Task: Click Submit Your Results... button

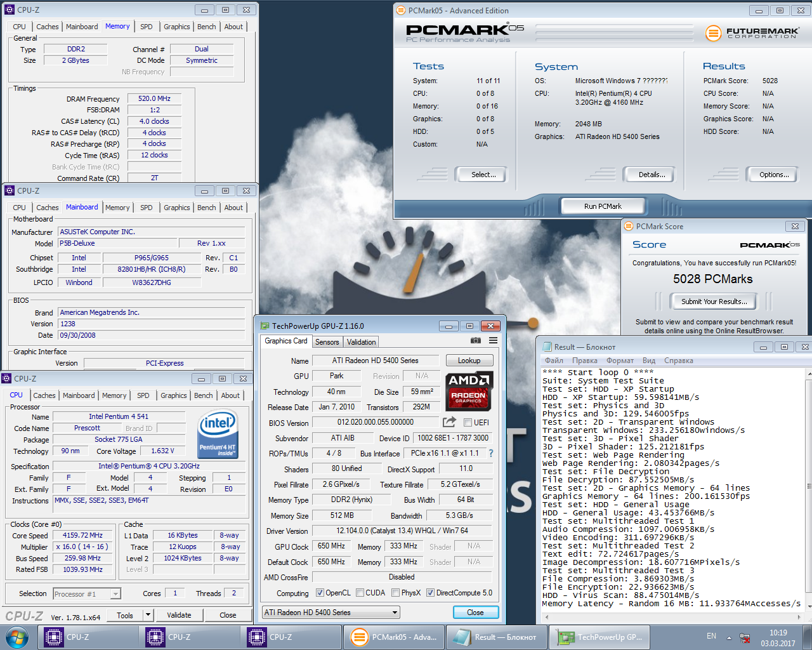Action: (714, 302)
